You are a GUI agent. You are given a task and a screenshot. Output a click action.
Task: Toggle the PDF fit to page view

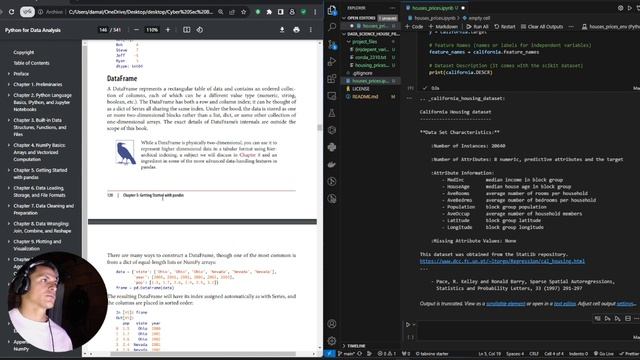coord(187,30)
